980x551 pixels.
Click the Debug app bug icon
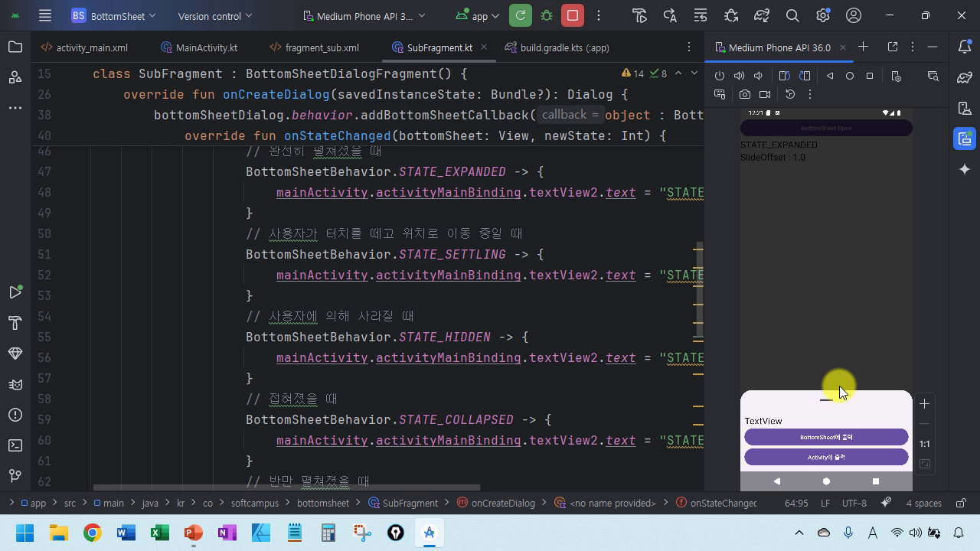(x=547, y=15)
